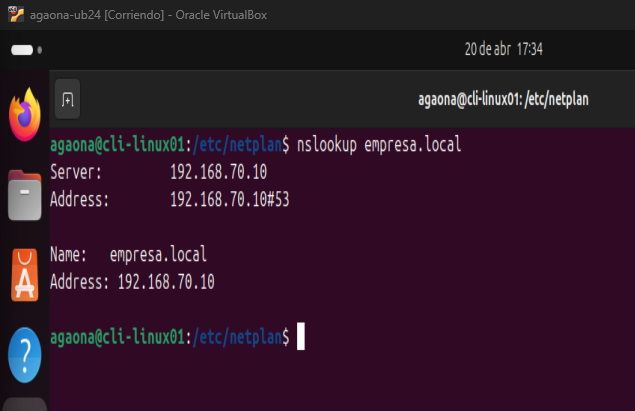Click the terminal cursor at the last prompt
The width and height of the screenshot is (635, 411).
click(x=300, y=336)
